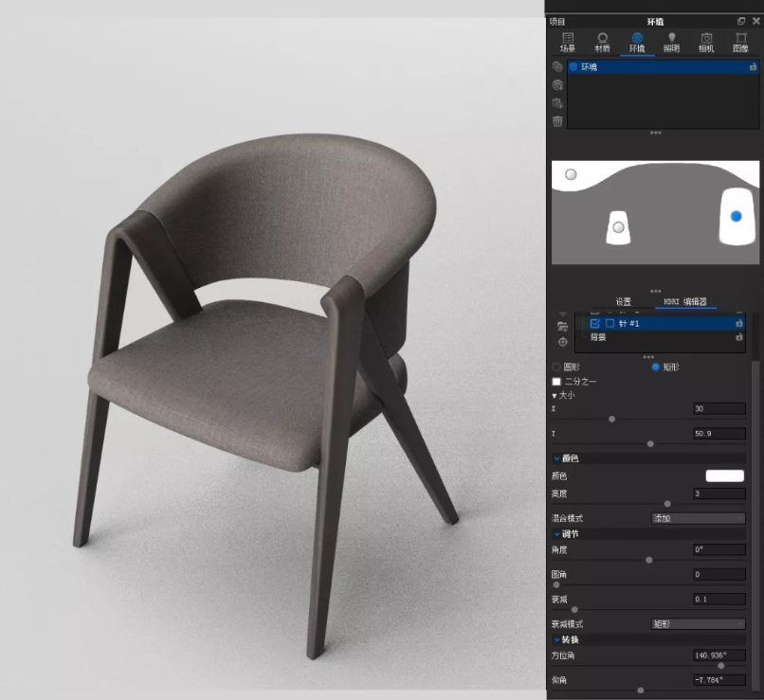The width and height of the screenshot is (764, 700).
Task: Open the 相机 (Camera) tab icon
Action: pyautogui.click(x=706, y=42)
